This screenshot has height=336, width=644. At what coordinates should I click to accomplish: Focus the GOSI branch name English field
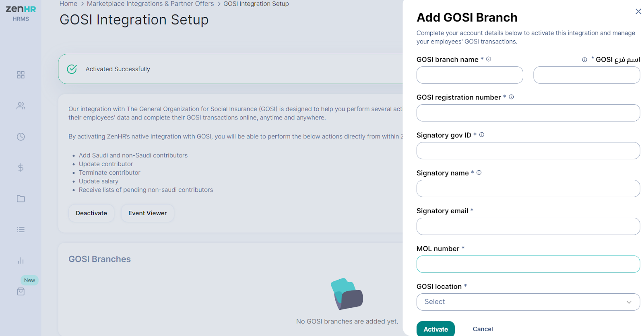tap(470, 75)
